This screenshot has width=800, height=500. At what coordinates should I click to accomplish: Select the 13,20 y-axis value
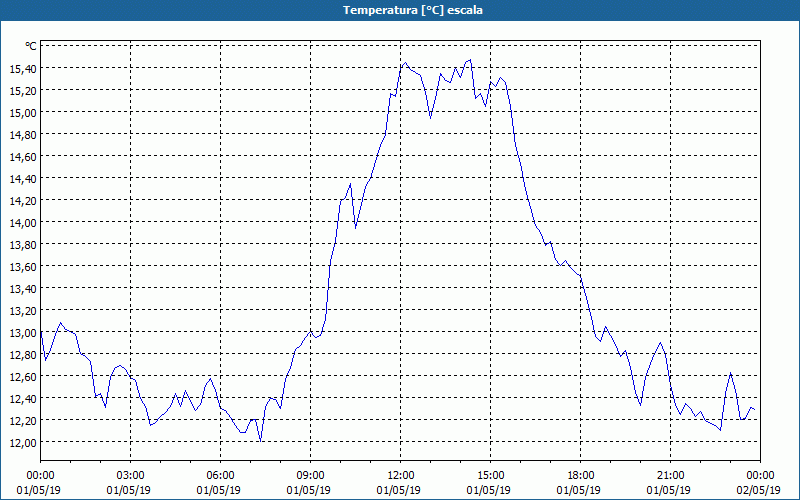click(23, 310)
